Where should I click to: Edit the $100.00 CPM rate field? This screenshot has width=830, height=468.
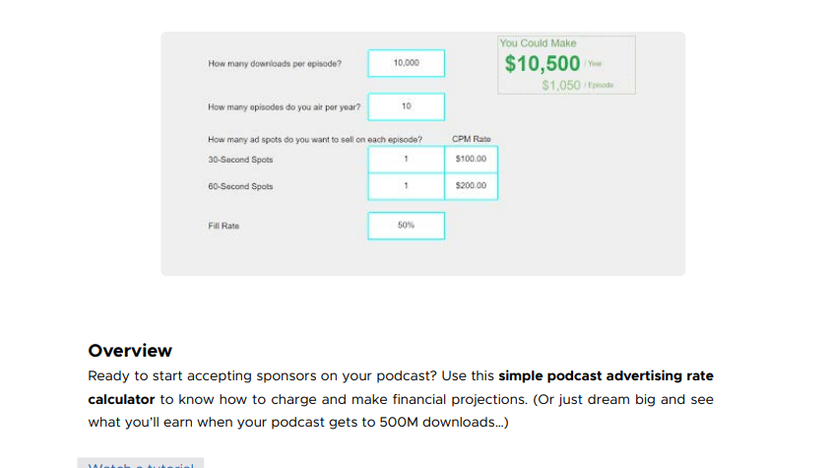point(471,159)
